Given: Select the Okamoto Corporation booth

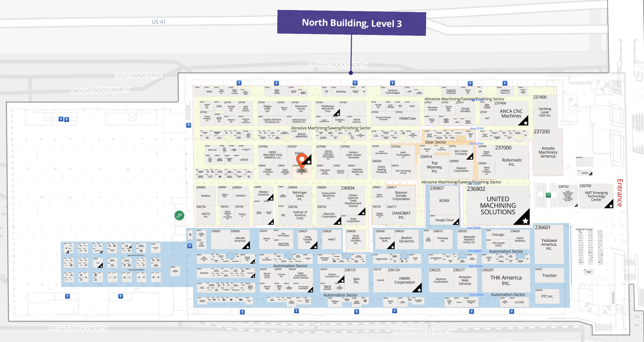Looking at the screenshot, I should click(329, 215).
